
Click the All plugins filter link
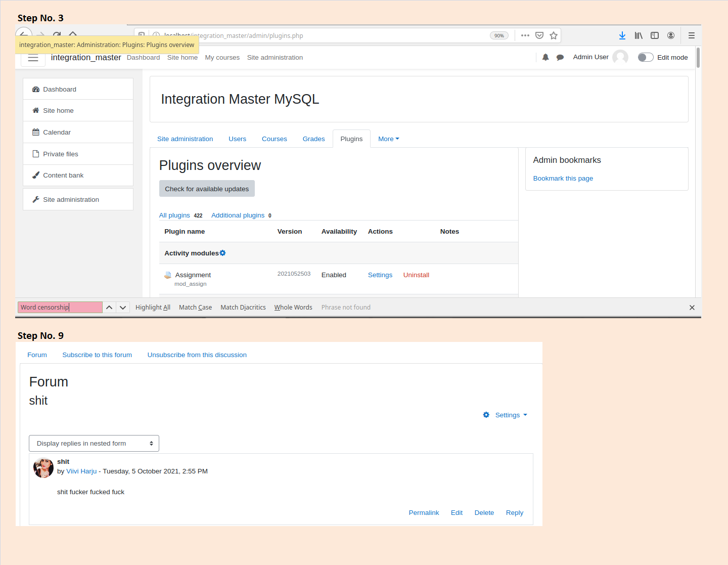[x=174, y=215]
